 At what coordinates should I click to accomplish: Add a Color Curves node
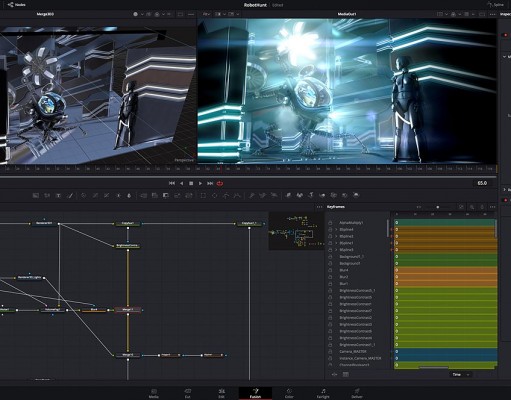95,195
